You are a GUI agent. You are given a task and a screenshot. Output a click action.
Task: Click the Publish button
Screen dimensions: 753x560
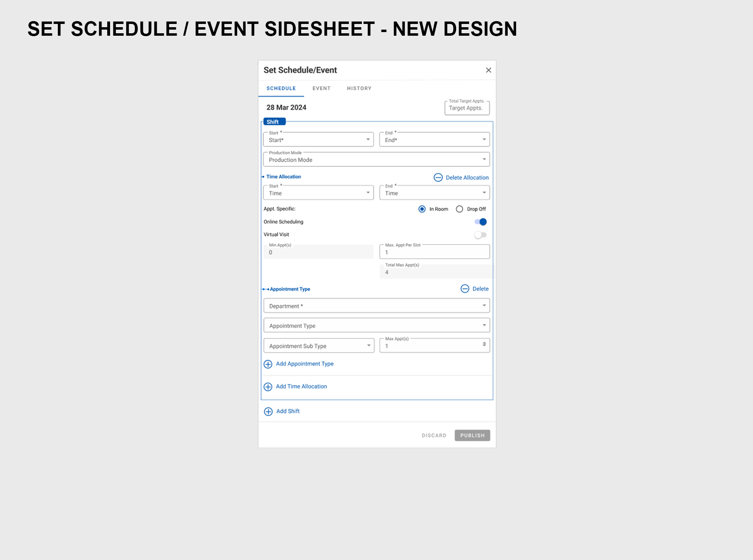pyautogui.click(x=472, y=435)
